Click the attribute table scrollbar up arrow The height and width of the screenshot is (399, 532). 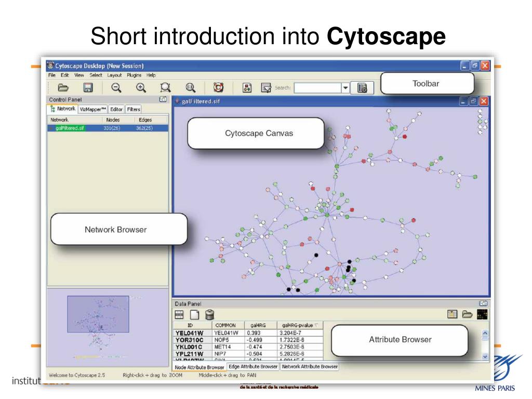(485, 334)
